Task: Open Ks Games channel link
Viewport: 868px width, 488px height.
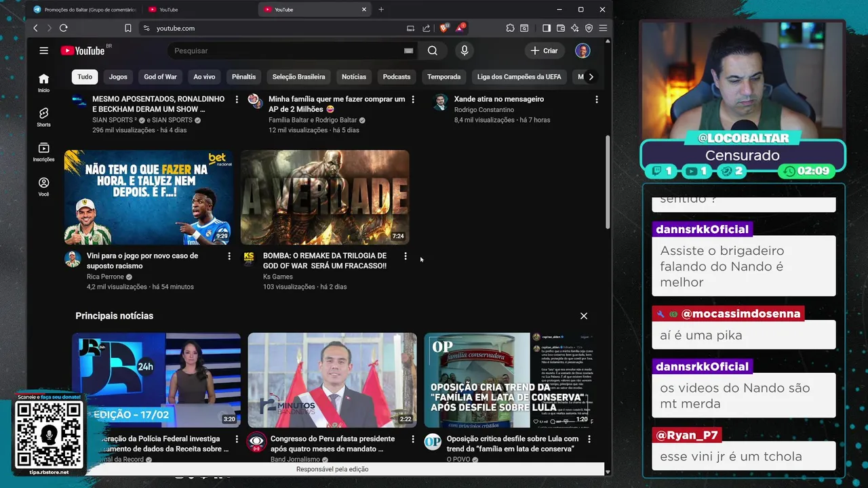Action: pos(278,277)
